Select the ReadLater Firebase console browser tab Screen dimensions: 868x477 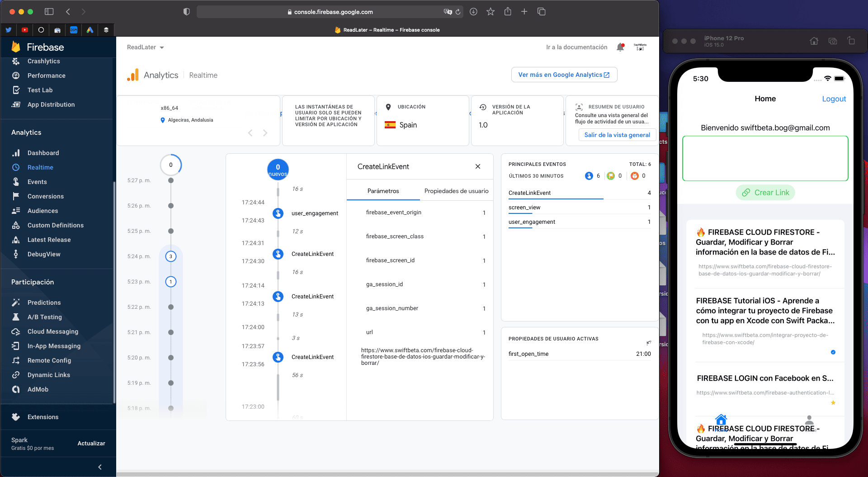(387, 30)
